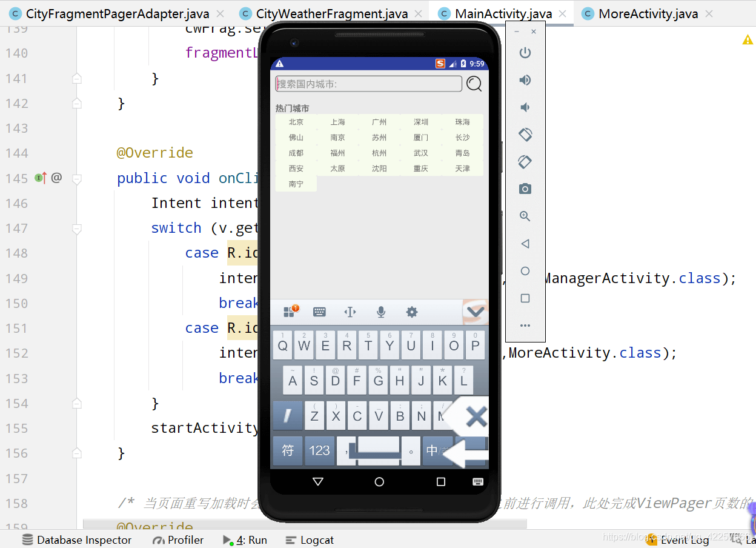The height and width of the screenshot is (548, 756).
Task: Activate the emulator zoom tool
Action: pos(525,216)
